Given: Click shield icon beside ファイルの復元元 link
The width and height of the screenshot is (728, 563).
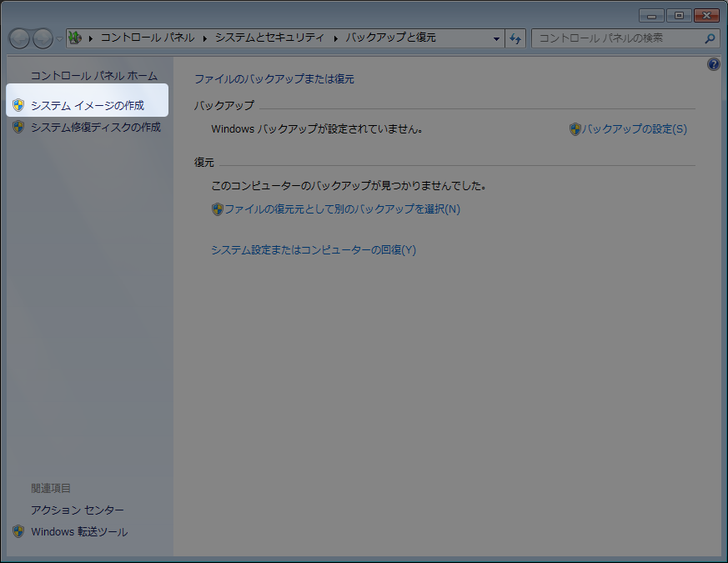Looking at the screenshot, I should 218,209.
